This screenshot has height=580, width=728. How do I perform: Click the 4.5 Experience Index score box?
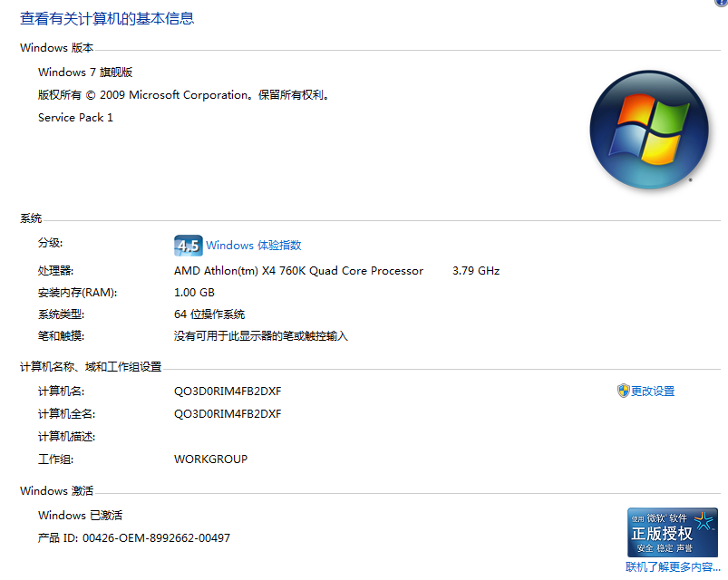click(188, 245)
